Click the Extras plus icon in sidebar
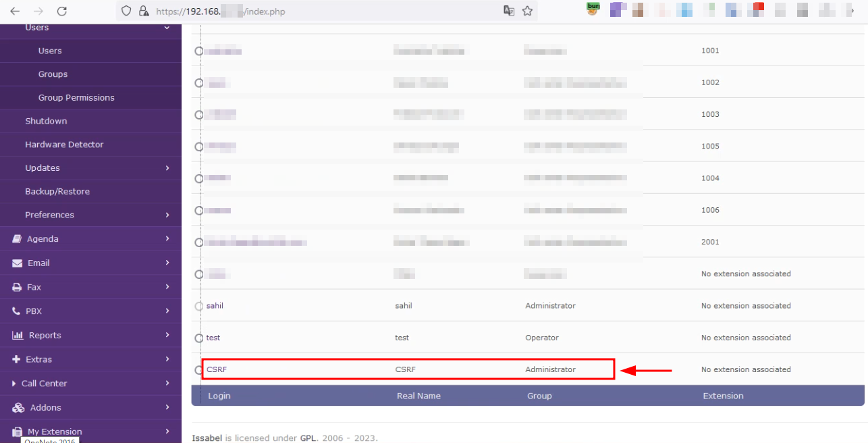Screen dimensions: 868x443 tap(17, 359)
